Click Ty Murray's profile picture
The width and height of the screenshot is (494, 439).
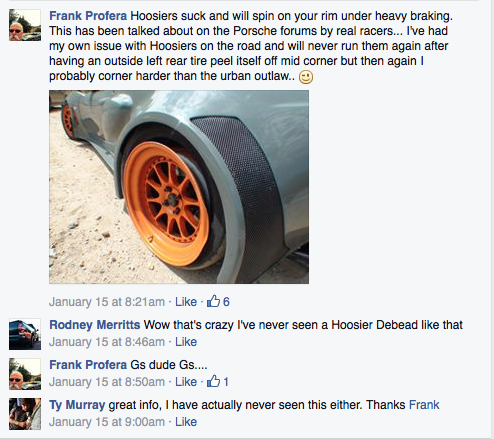pyautogui.click(x=25, y=414)
